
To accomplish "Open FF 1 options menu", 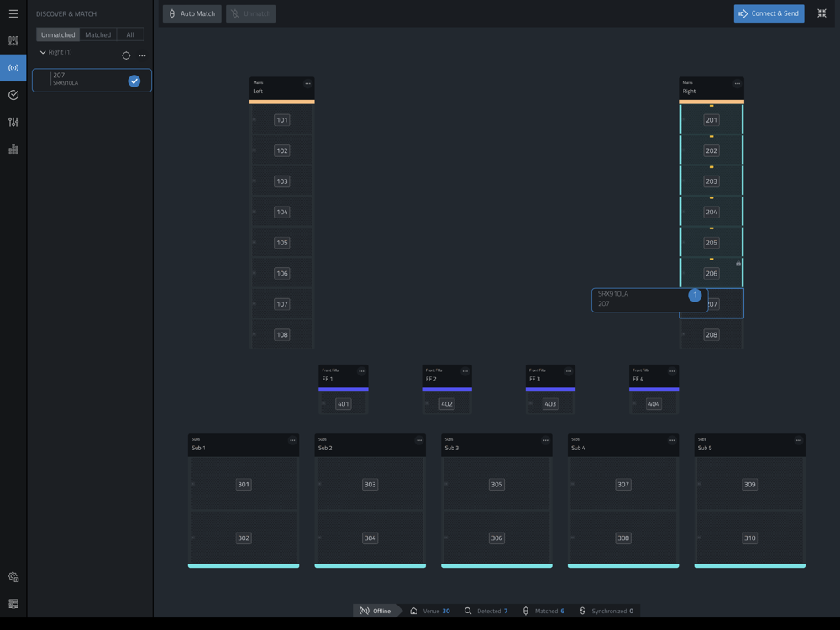I will pos(361,371).
